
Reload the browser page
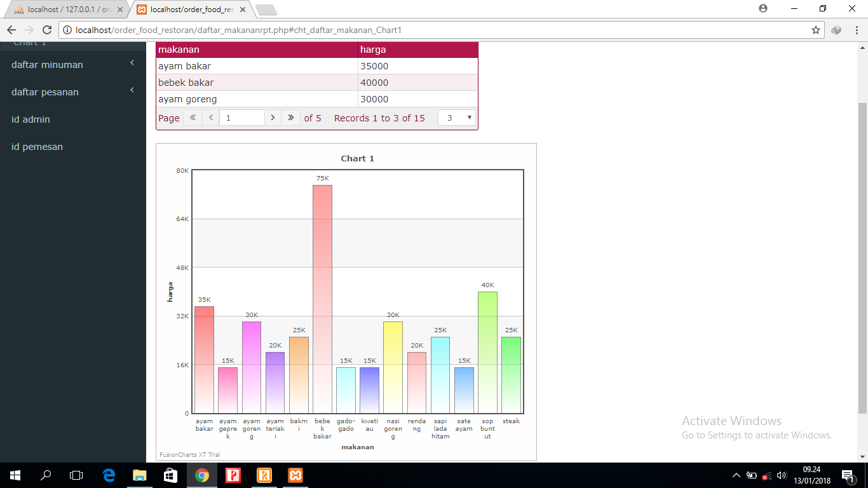47,30
